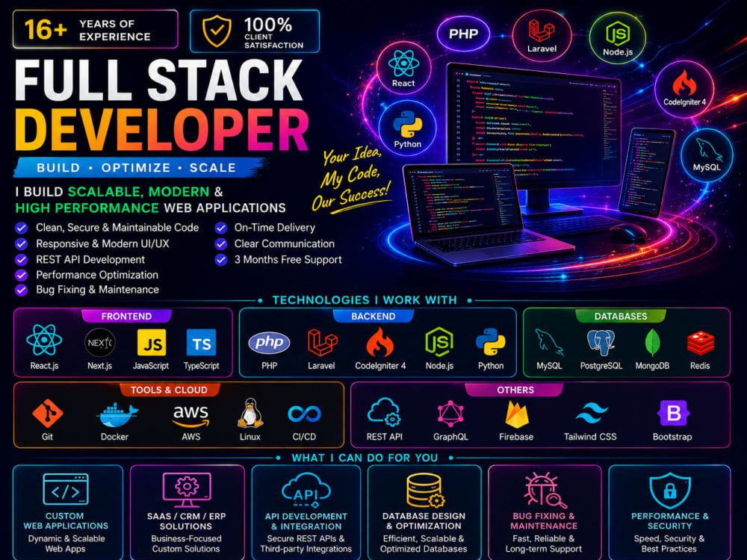Open the Bug Fixing & Maintenance service card
The width and height of the screenshot is (747, 560).
tap(545, 512)
